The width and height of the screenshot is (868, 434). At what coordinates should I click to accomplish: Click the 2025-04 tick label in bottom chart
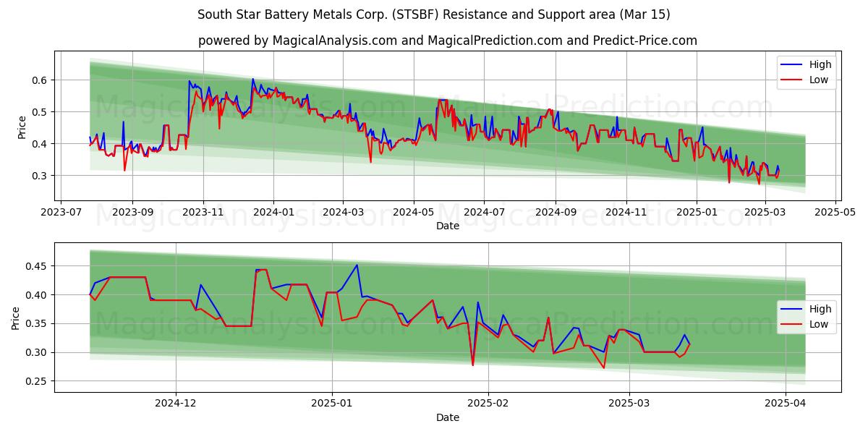786,404
